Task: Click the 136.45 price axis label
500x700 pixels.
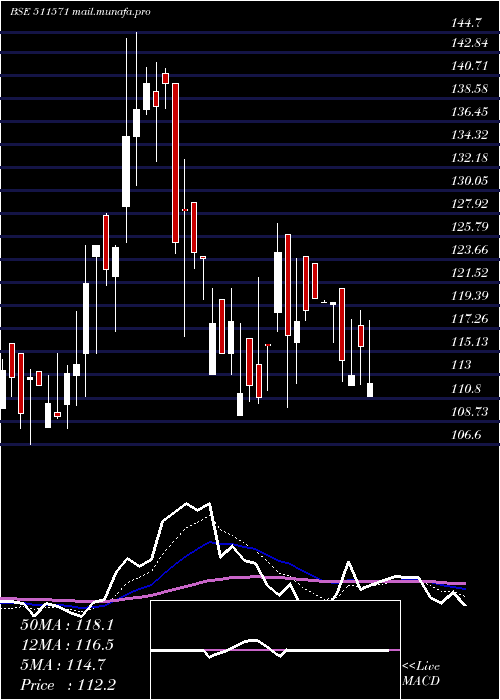Action: pyautogui.click(x=469, y=112)
